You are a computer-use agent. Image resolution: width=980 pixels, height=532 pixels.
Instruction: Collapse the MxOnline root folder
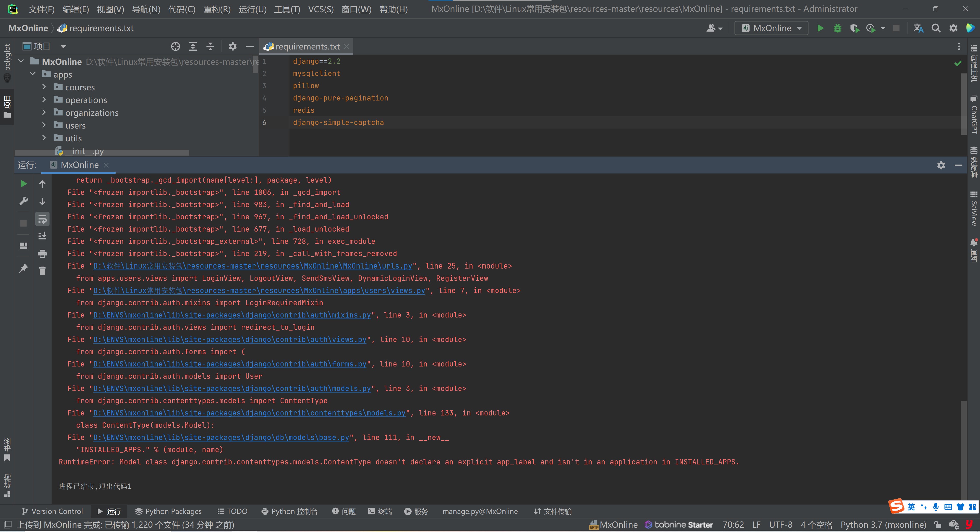21,61
